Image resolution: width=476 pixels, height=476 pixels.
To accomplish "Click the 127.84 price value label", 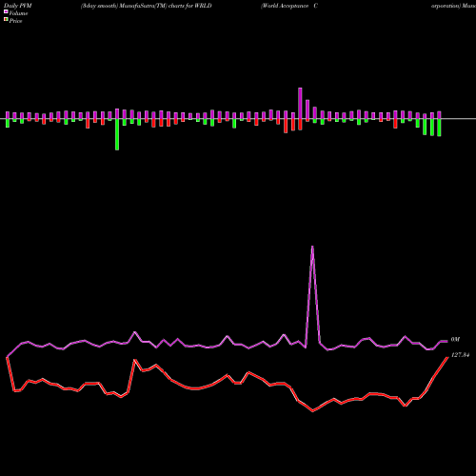I will click(460, 355).
